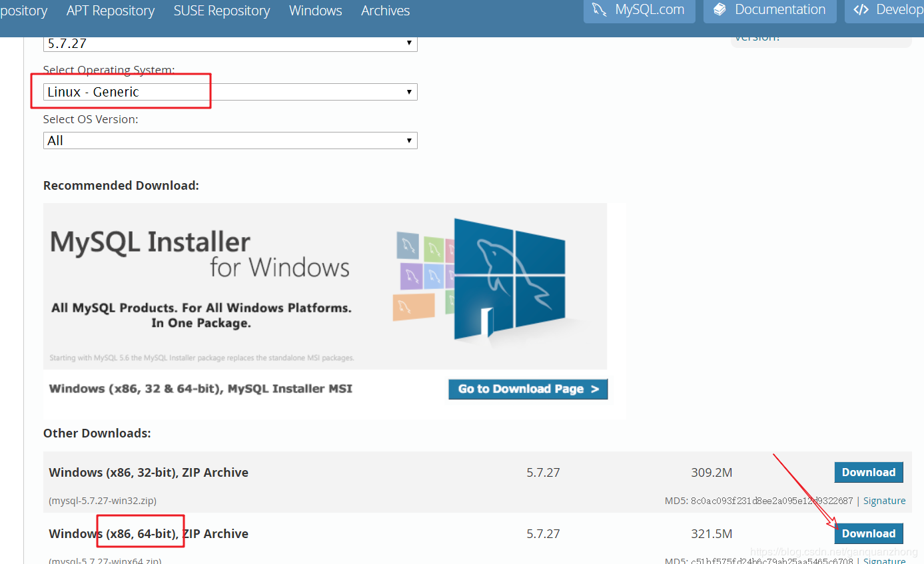924x564 pixels.
Task: Click the Developer code brackets icon
Action: click(x=861, y=10)
